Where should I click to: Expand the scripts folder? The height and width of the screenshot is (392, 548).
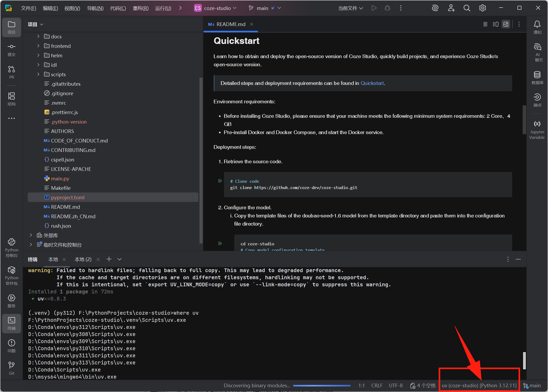click(38, 74)
